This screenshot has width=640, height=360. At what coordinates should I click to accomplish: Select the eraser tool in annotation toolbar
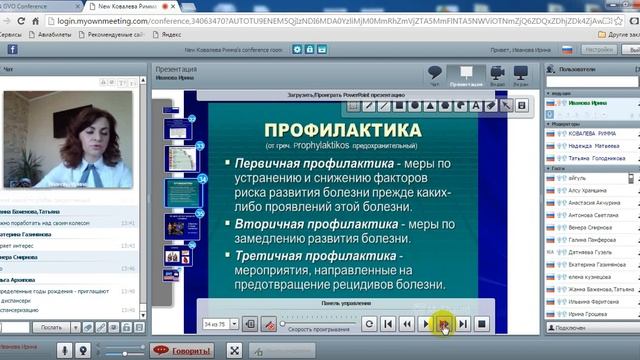[491, 106]
